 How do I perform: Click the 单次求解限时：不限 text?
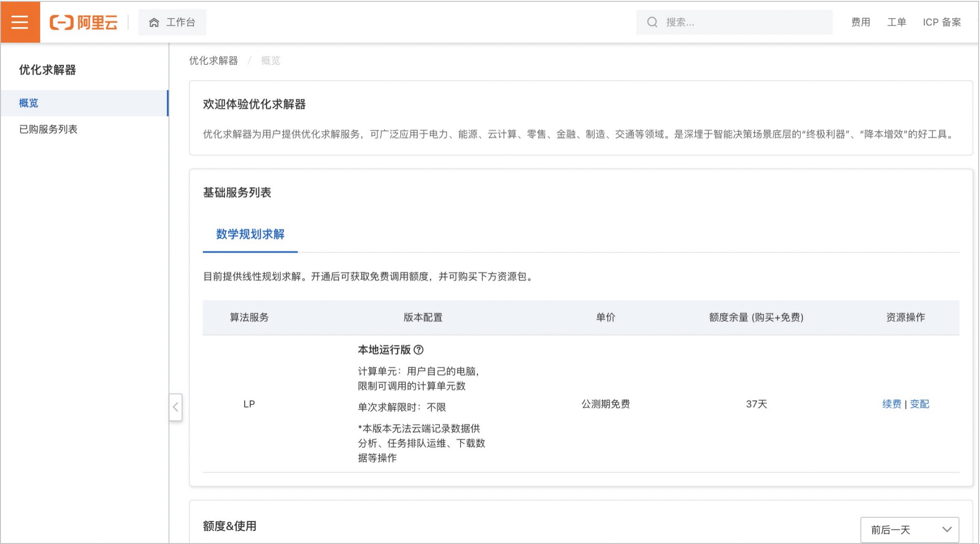402,407
